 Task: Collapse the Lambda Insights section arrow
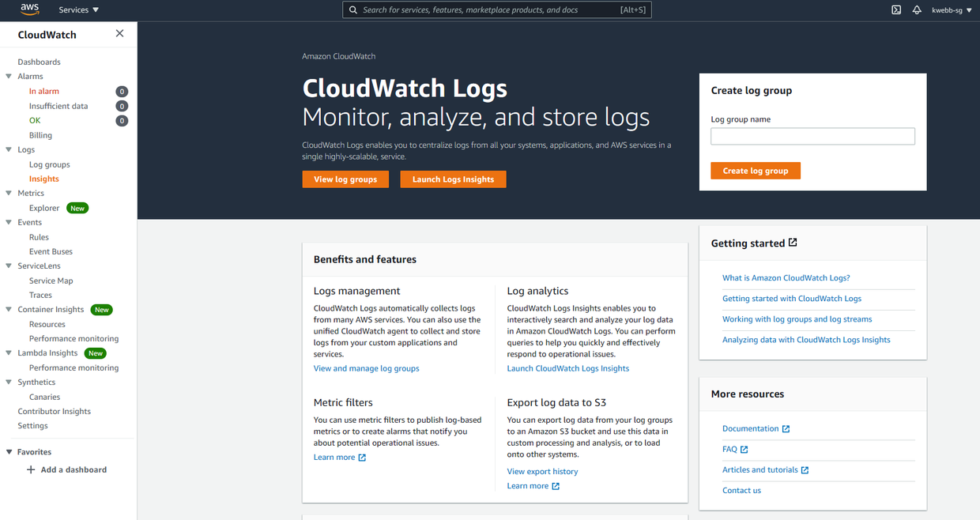pyautogui.click(x=9, y=353)
